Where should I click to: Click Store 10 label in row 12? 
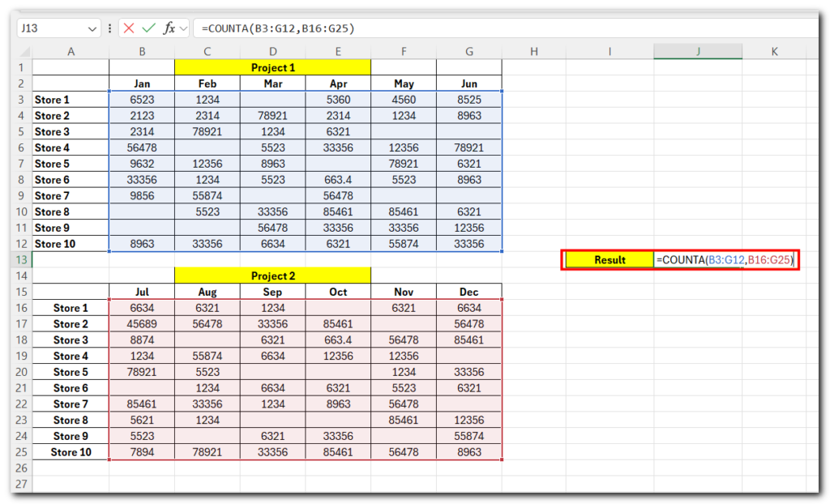(71, 244)
